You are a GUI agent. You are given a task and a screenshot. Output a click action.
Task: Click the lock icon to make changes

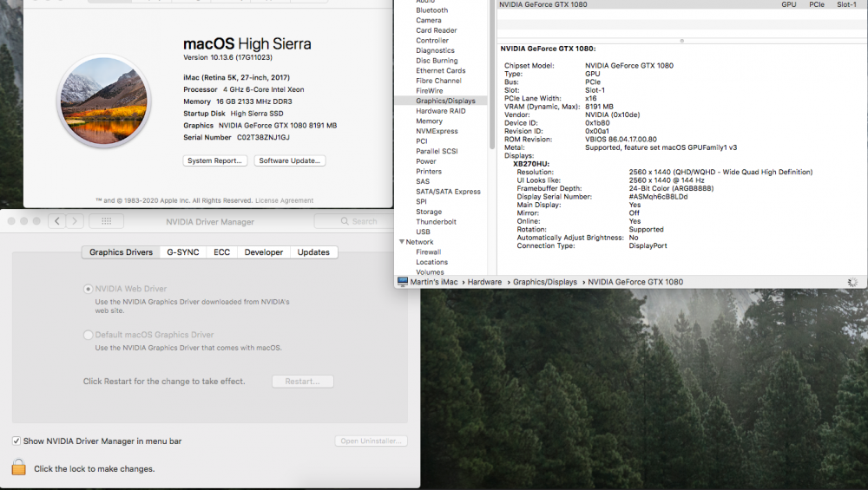[19, 467]
